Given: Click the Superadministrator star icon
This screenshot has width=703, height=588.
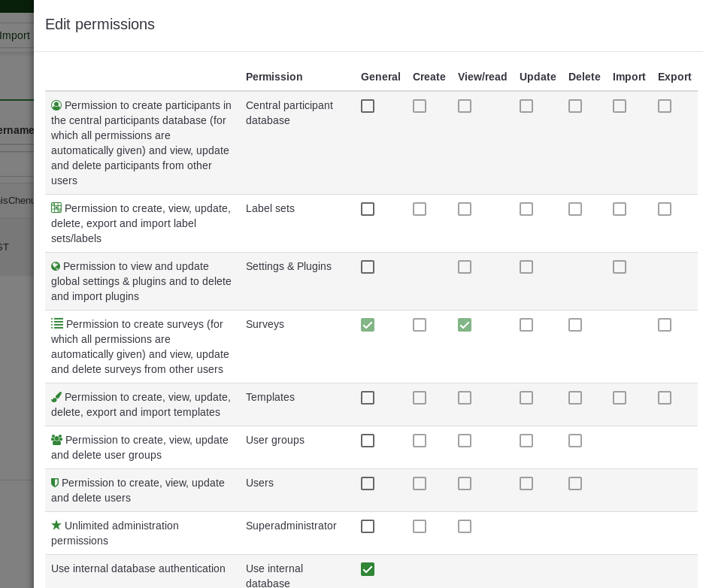Looking at the screenshot, I should click(x=56, y=526).
